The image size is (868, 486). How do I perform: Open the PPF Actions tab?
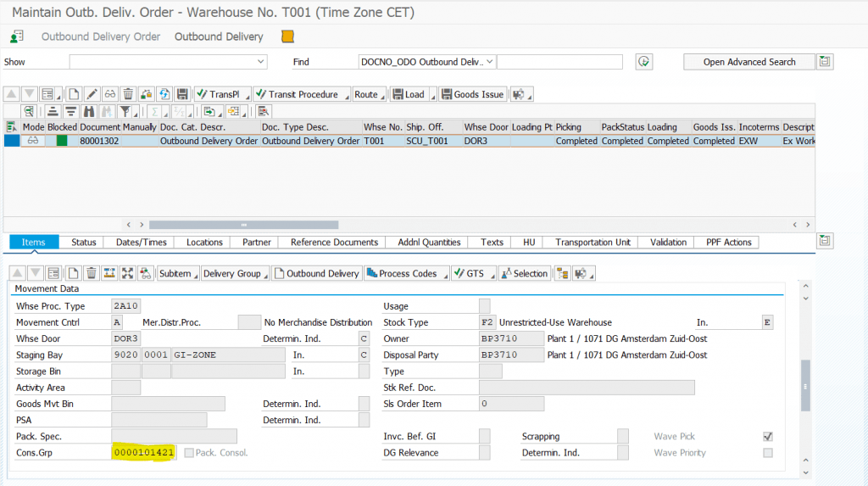click(x=728, y=243)
